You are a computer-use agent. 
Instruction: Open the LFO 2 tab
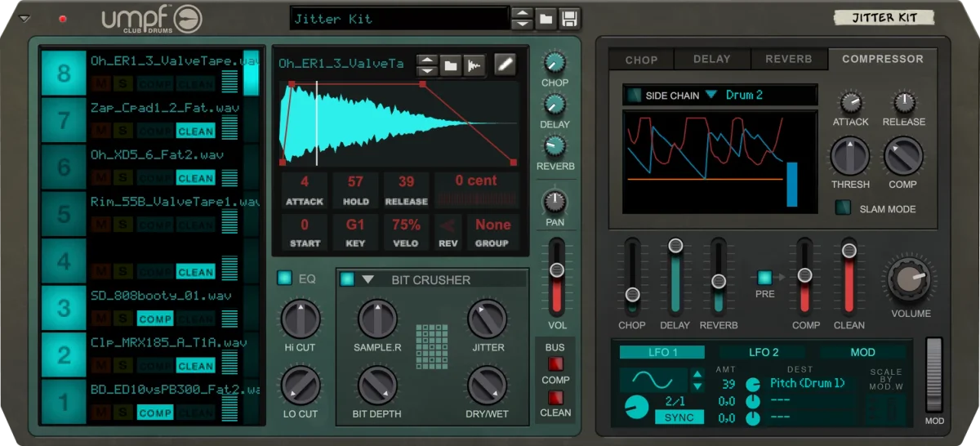764,352
